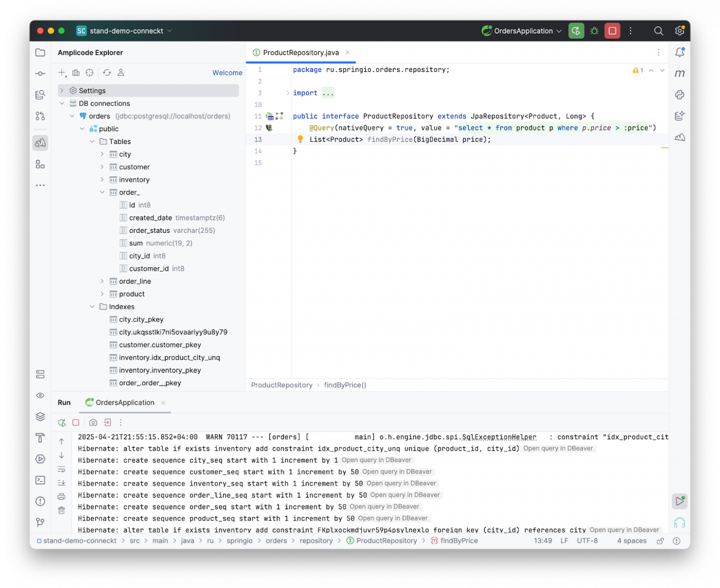Open the Problems tool window
720x588 pixels.
coord(40,501)
